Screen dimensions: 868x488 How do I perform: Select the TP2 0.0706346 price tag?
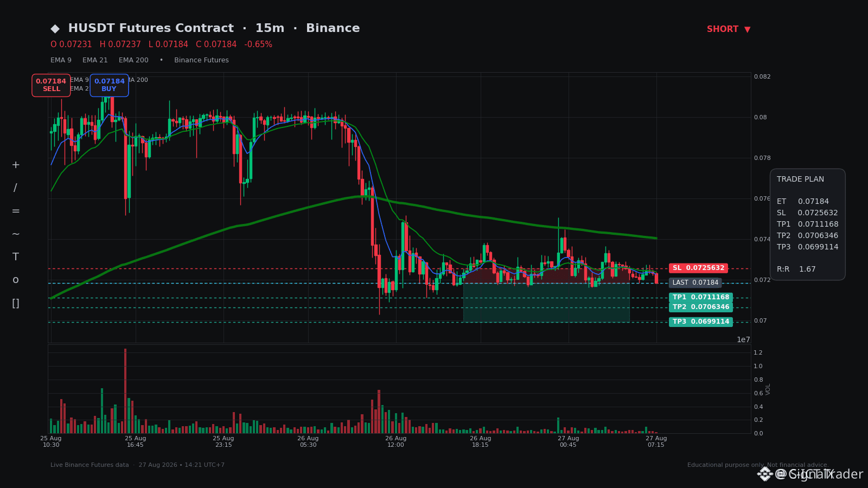pyautogui.click(x=701, y=307)
